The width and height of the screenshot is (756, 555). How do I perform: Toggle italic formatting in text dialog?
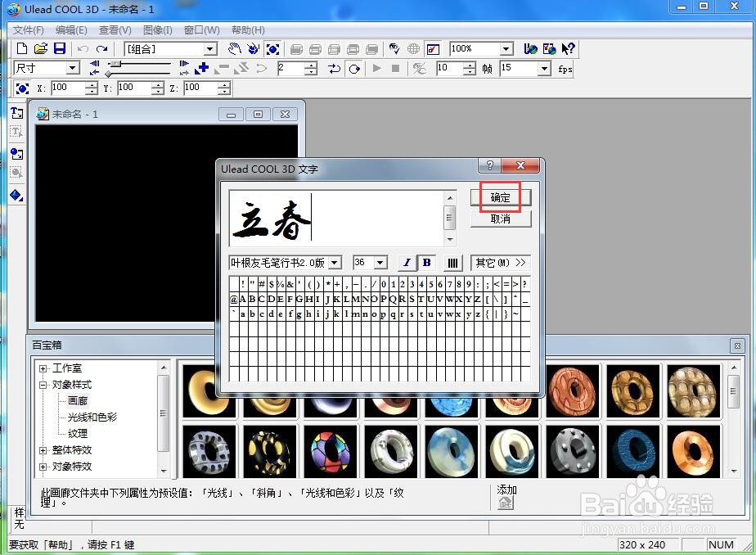point(407,263)
